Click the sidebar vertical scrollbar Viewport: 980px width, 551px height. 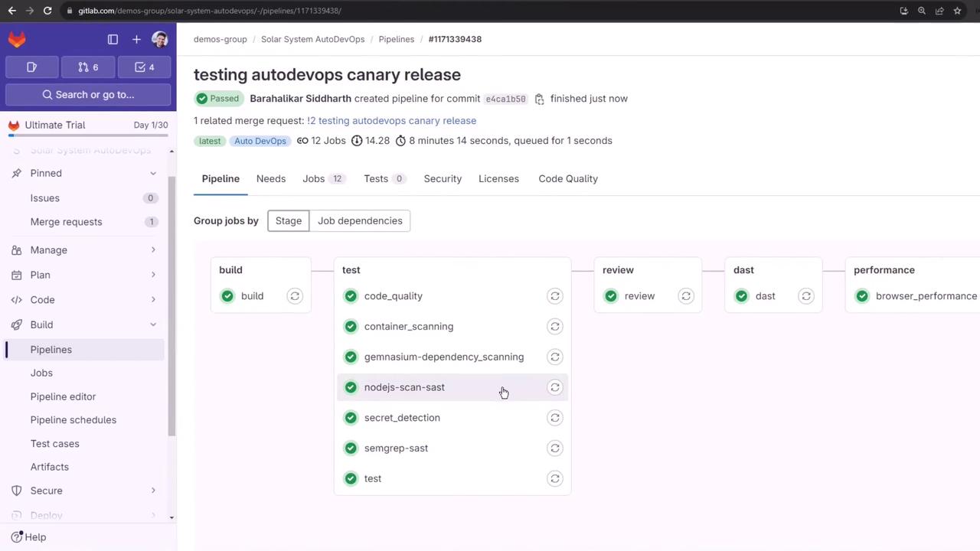[171, 306]
